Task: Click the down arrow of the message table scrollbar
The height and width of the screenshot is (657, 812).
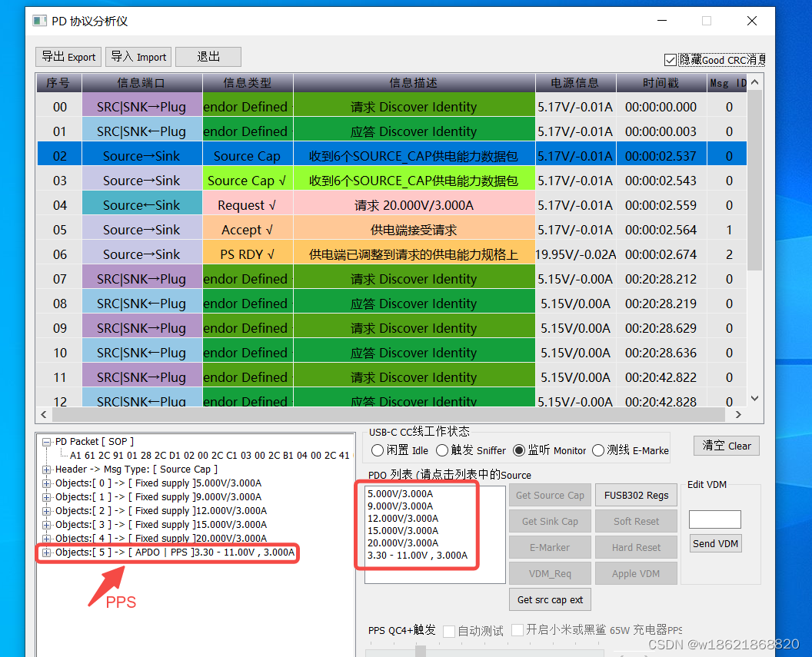Action: pyautogui.click(x=754, y=398)
